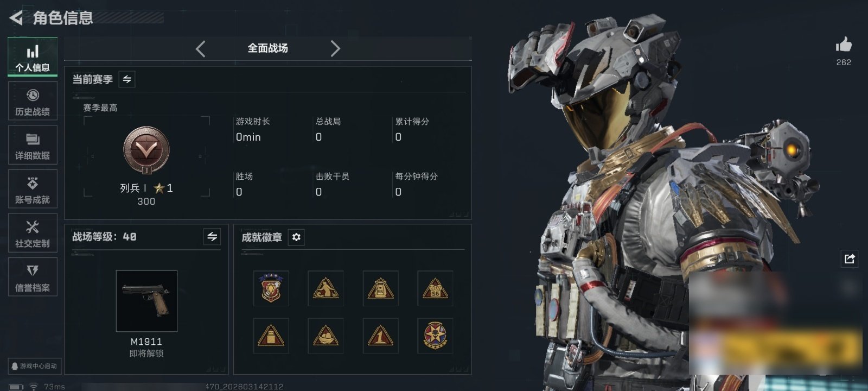Open the 信誉档案 tab
The width and height of the screenshot is (868, 391).
[x=33, y=277]
